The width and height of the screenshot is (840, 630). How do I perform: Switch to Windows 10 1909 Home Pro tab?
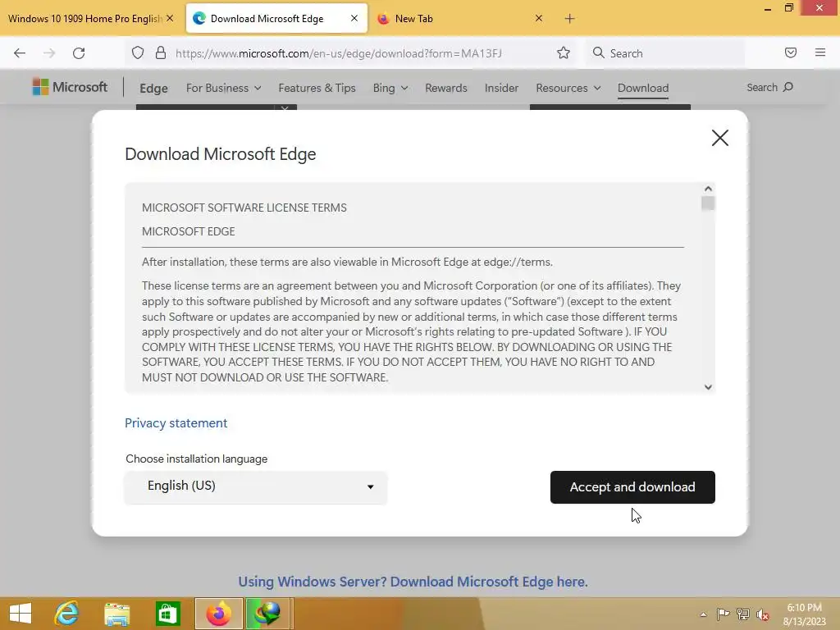pyautogui.click(x=84, y=19)
